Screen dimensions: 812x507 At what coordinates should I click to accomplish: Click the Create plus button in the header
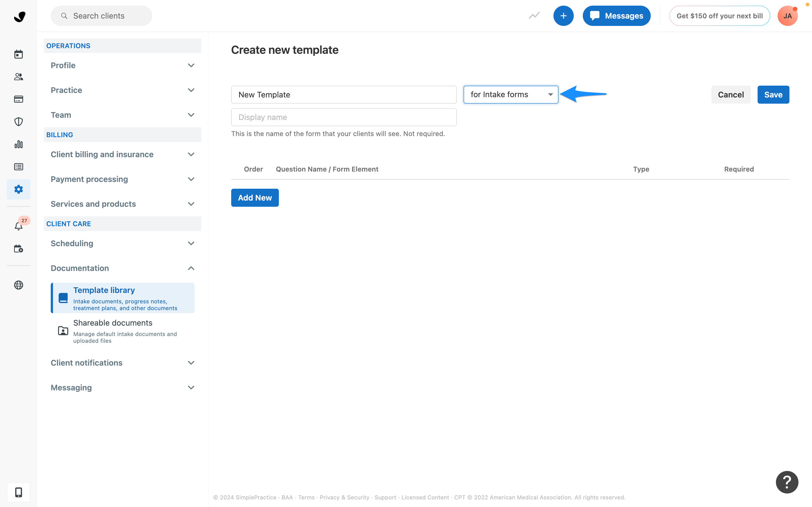click(563, 15)
